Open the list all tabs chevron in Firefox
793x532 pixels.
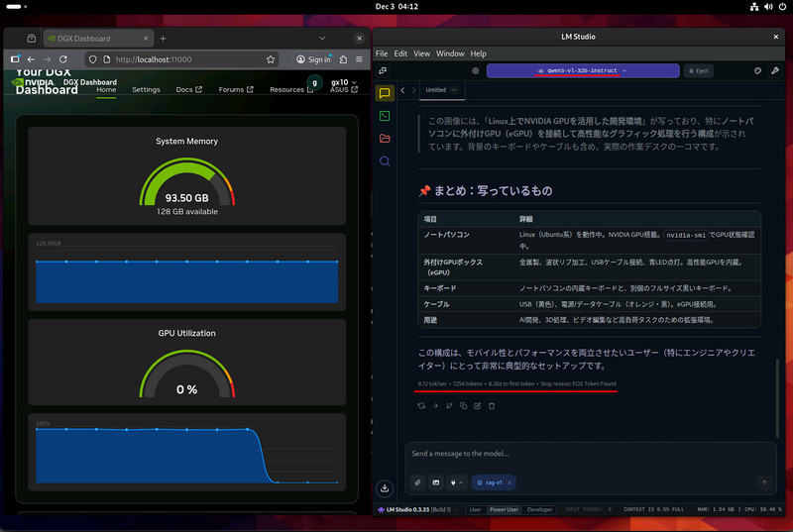322,39
